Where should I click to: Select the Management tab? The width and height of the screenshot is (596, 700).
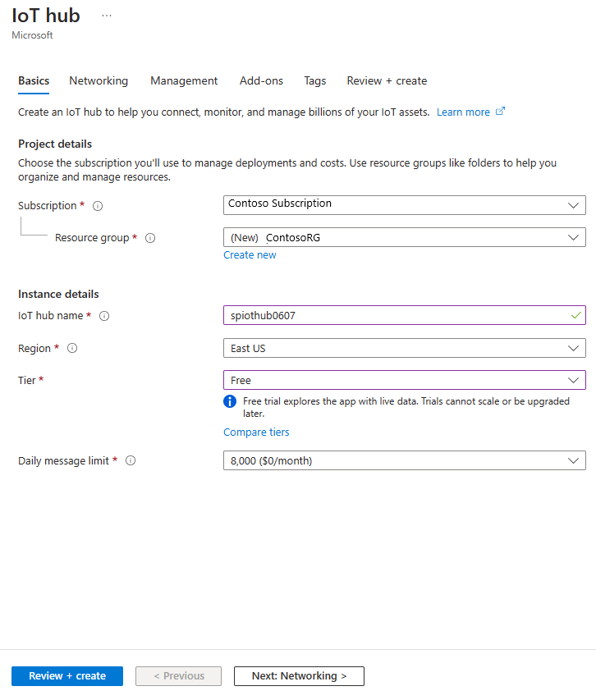coord(184,80)
